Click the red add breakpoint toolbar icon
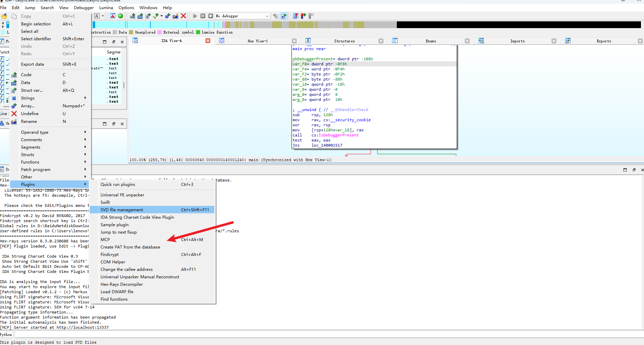Screen dimensions: 644x345 point(303,16)
